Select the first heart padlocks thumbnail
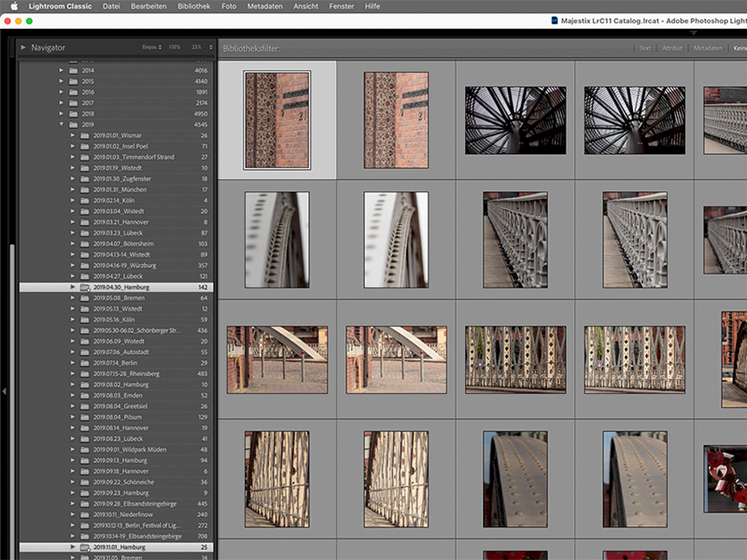Image resolution: width=747 pixels, height=560 pixels. coord(725,479)
